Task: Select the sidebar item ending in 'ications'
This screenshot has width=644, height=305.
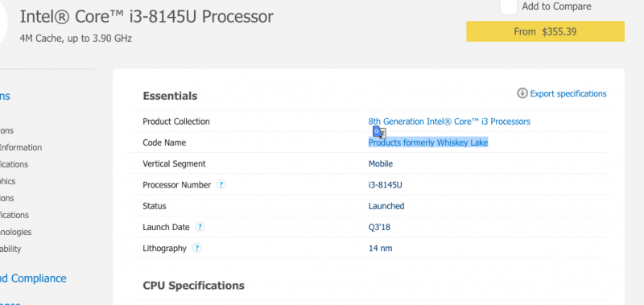Action: (x=14, y=164)
